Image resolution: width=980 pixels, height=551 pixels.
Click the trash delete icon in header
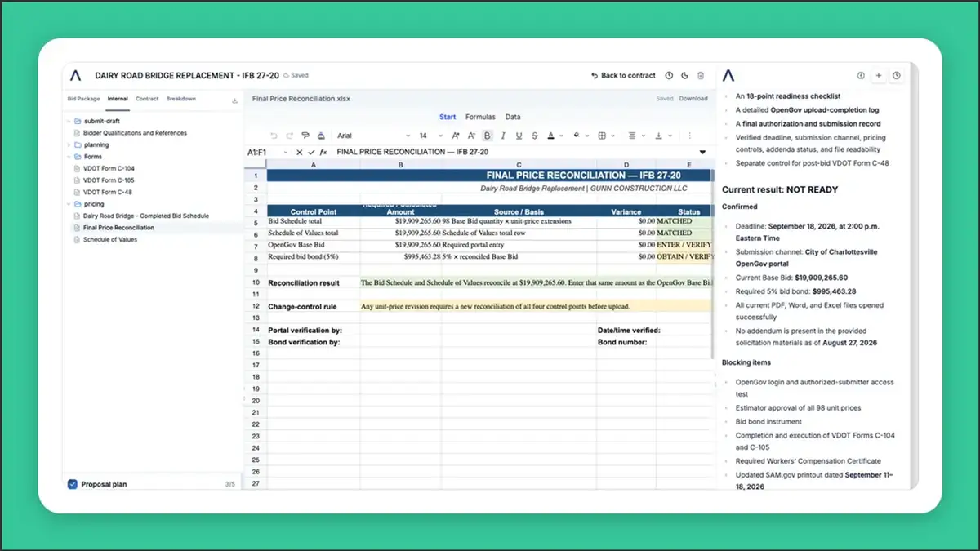701,75
